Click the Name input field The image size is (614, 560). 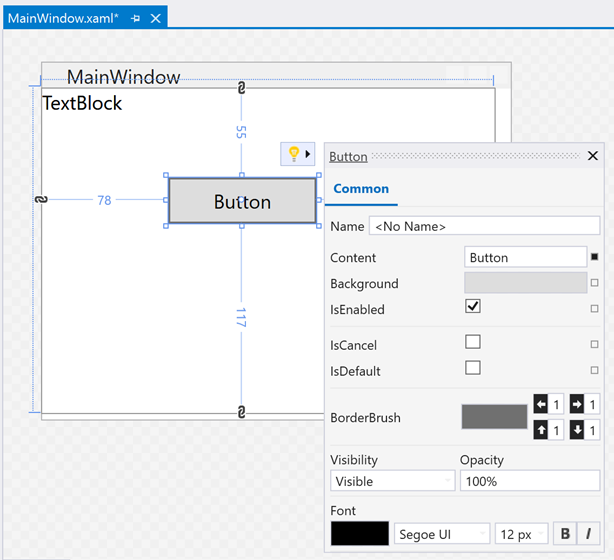tap(484, 226)
